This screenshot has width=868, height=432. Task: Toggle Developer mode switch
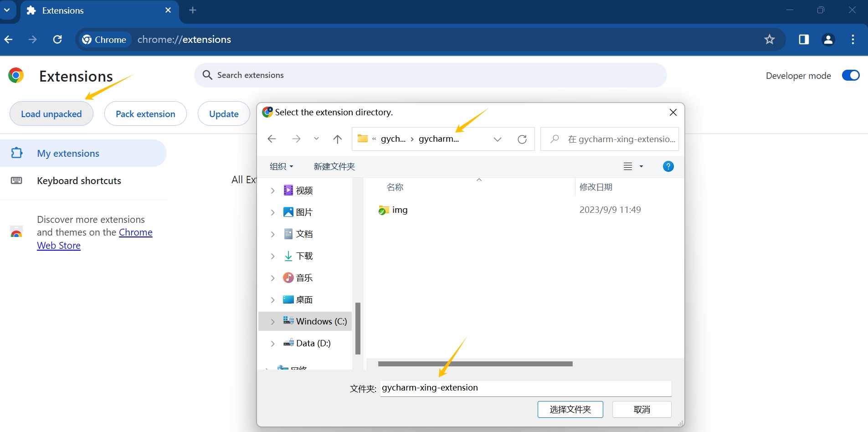[x=851, y=75]
